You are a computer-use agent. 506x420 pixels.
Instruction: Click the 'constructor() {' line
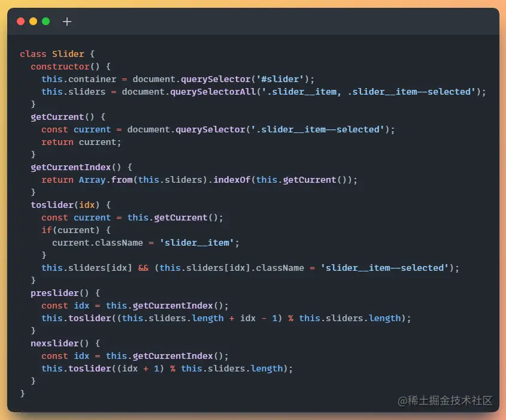(x=71, y=67)
